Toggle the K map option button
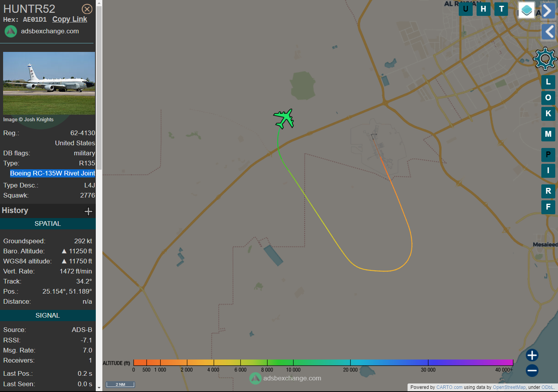 pyautogui.click(x=548, y=113)
